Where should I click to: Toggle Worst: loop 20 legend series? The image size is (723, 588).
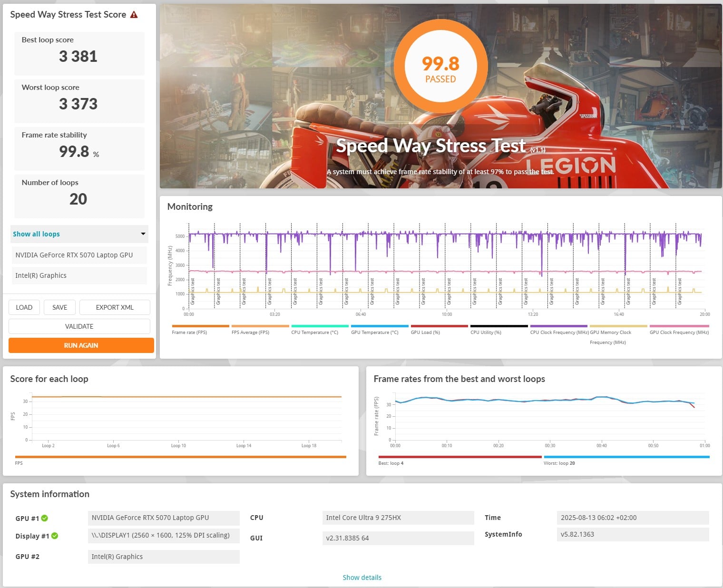coord(626,460)
